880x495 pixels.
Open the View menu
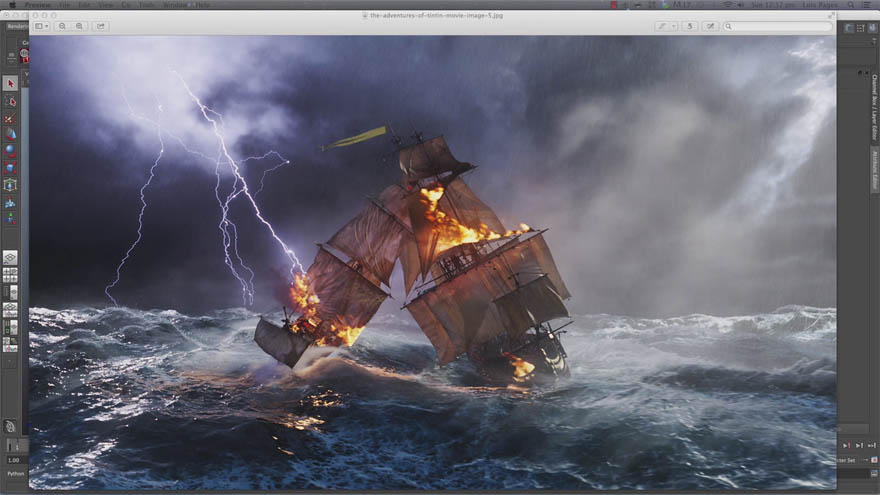[106, 4]
